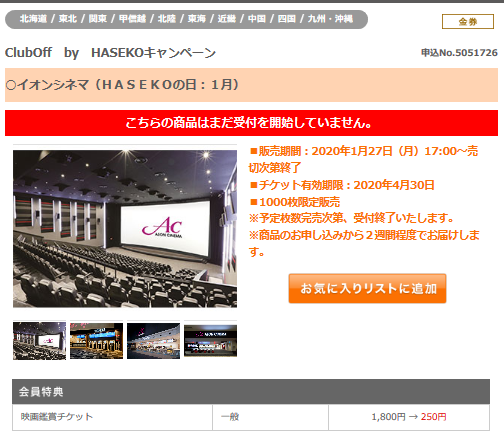Select the 四国 region link
The width and height of the screenshot is (504, 435).
coord(287,19)
